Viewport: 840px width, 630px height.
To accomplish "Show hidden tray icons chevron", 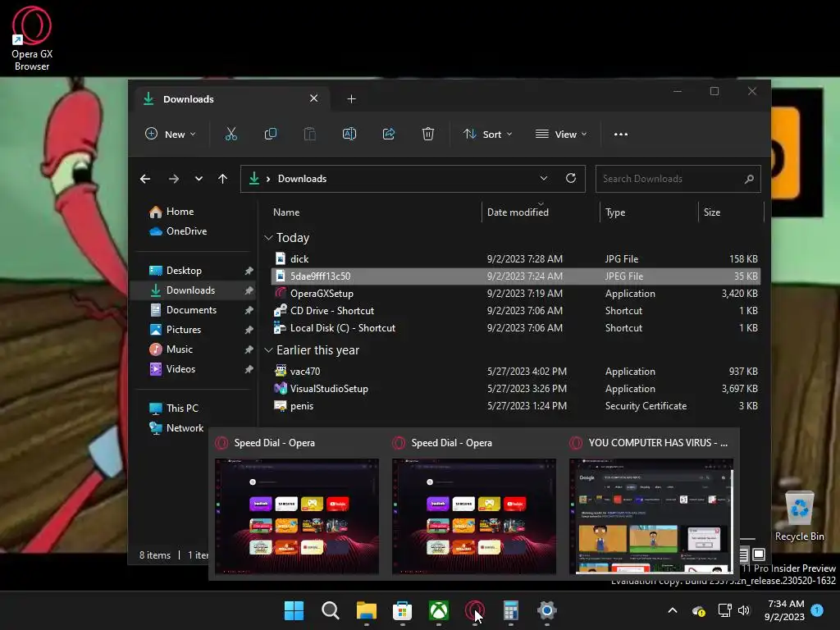I will (673, 610).
